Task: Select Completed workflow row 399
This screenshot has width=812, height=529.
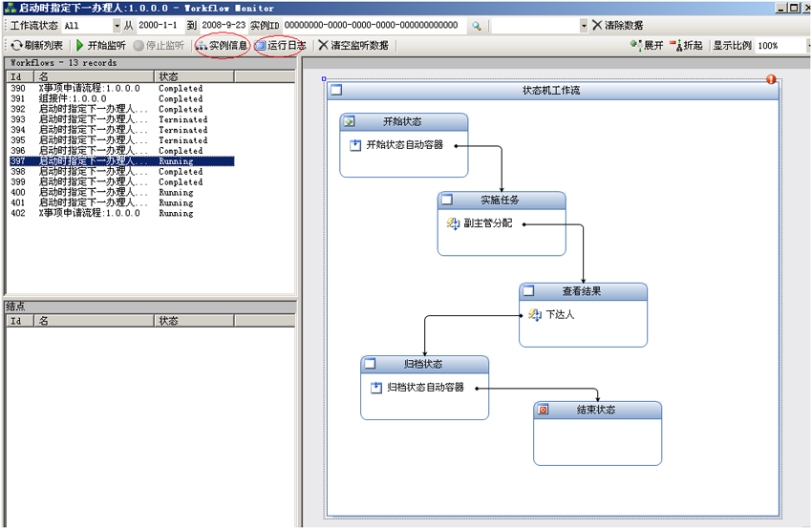Action: (x=121, y=181)
